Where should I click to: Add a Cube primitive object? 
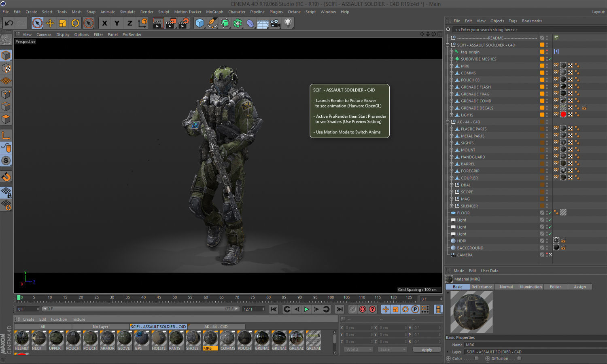[200, 23]
